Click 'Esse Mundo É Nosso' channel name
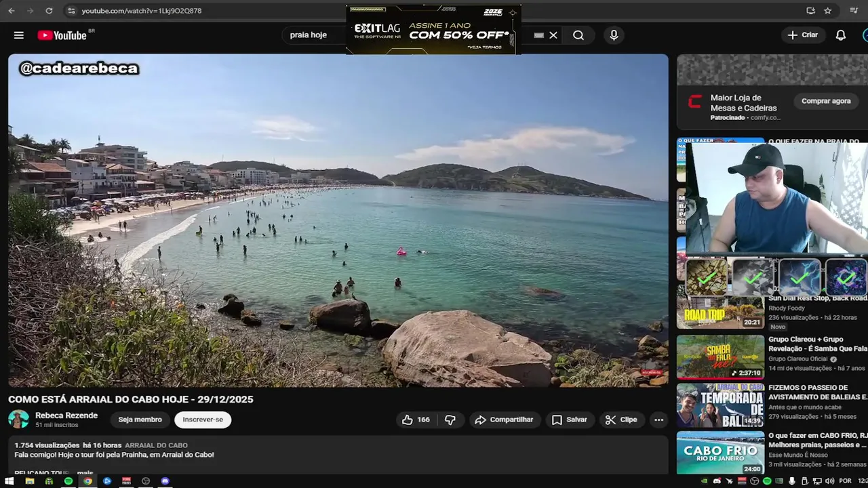This screenshot has height=488, width=868. click(800, 455)
